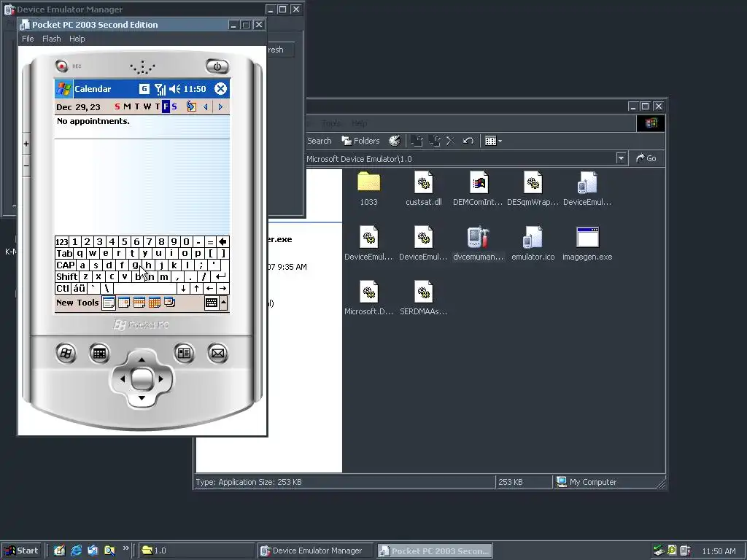Click the D-pad center action button

pyautogui.click(x=142, y=379)
